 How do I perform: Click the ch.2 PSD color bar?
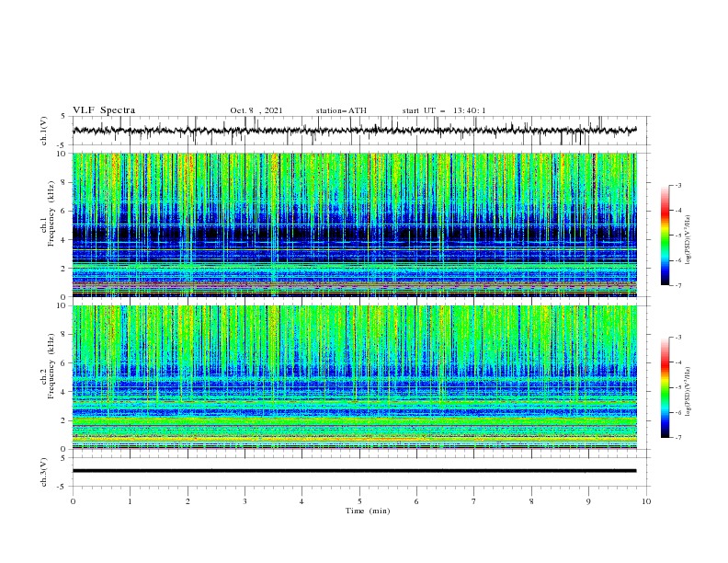pos(665,387)
